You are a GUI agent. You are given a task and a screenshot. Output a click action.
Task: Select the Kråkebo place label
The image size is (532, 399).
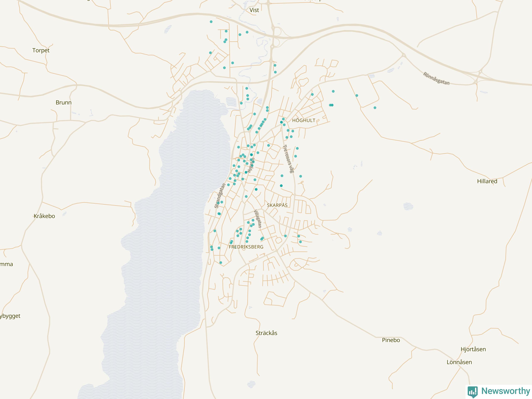tap(44, 216)
